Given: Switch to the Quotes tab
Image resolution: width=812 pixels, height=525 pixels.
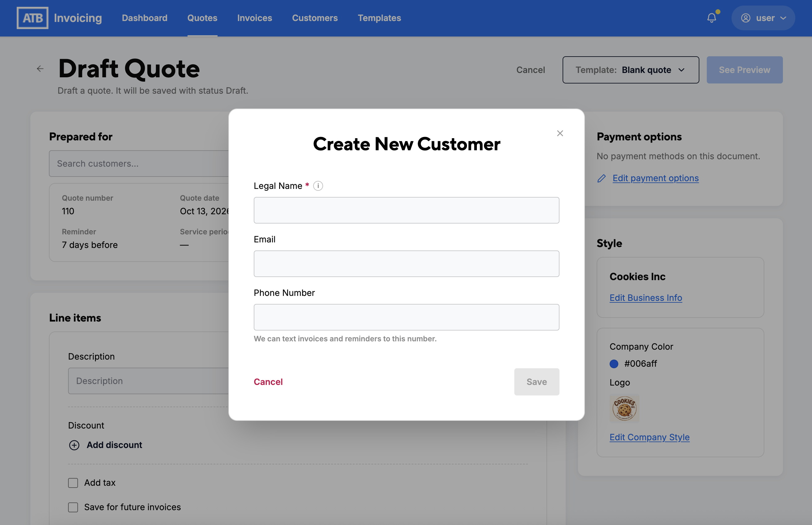Looking at the screenshot, I should 202,18.
